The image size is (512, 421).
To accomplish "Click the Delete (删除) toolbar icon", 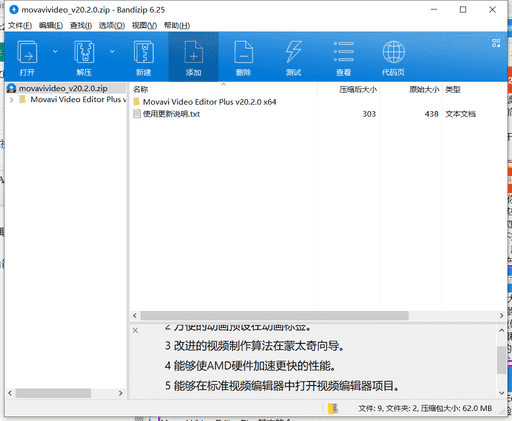I will [x=243, y=52].
